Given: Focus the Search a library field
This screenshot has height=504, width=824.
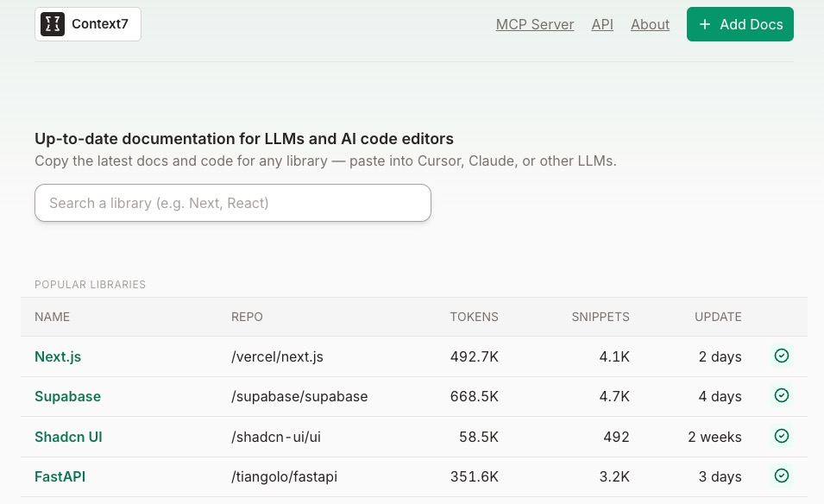Looking at the screenshot, I should tap(233, 203).
